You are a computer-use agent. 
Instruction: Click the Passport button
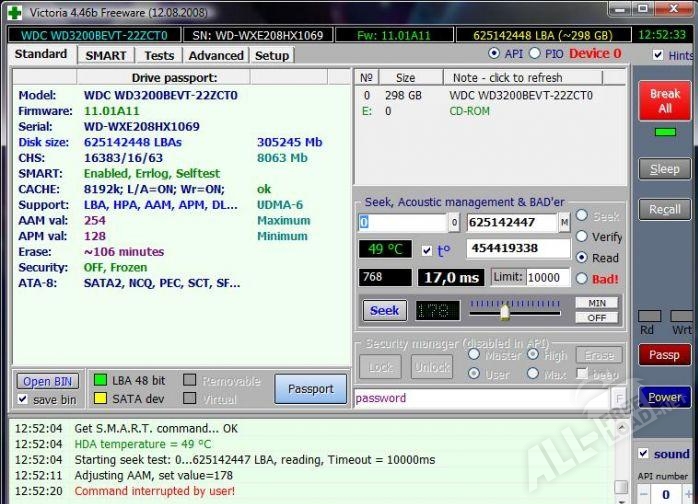pos(310,389)
